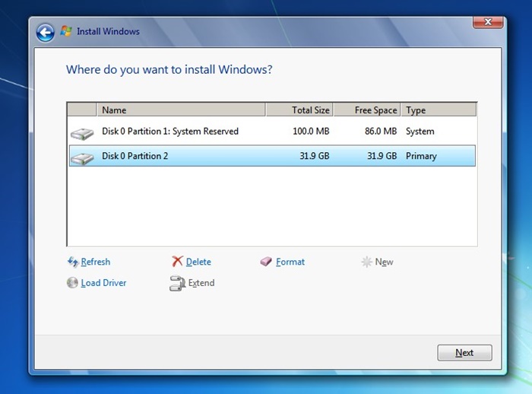The height and width of the screenshot is (394, 532).
Task: Click the Primary type cell
Action: pyautogui.click(x=421, y=156)
